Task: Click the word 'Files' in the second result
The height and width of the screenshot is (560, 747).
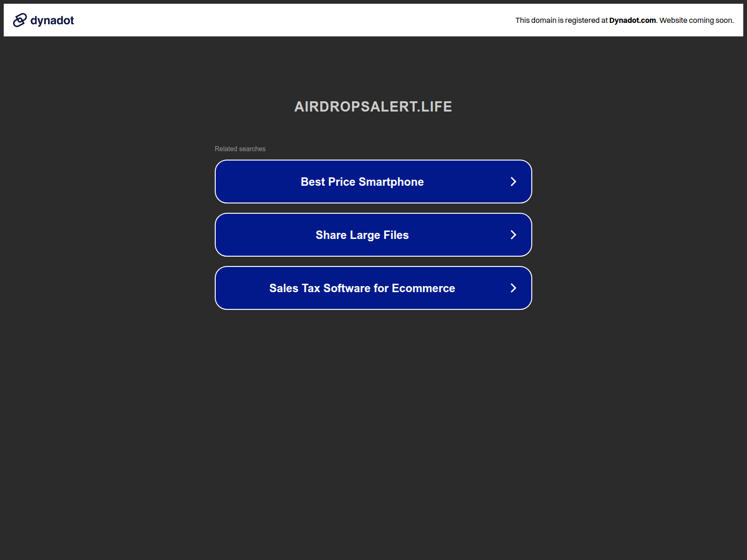Action: 396,235
